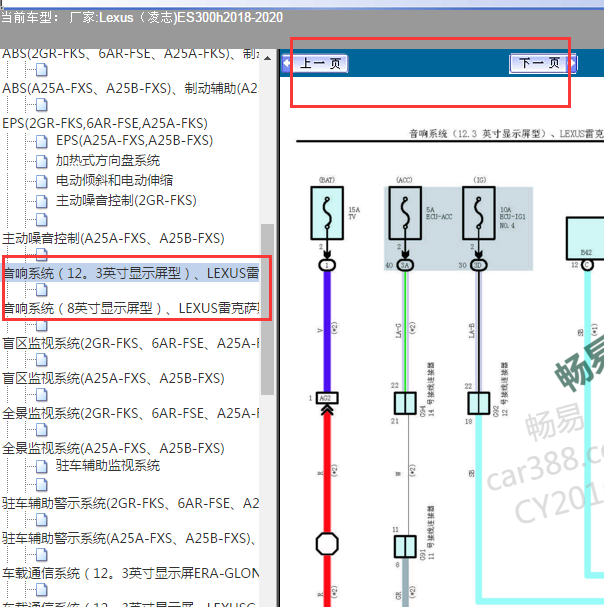Click the tree panel vertical scrollbar thumb
This screenshot has height=607, width=604.
(267, 309)
